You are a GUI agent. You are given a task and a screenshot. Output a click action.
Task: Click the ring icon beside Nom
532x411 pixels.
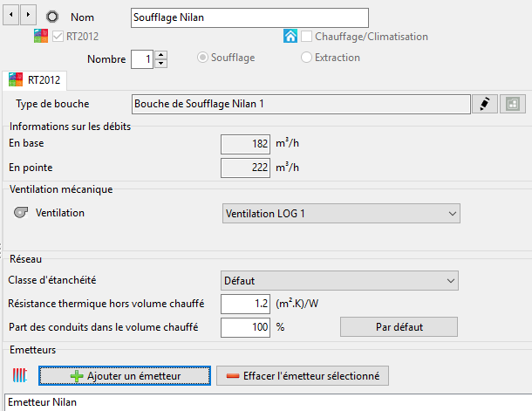coord(52,17)
